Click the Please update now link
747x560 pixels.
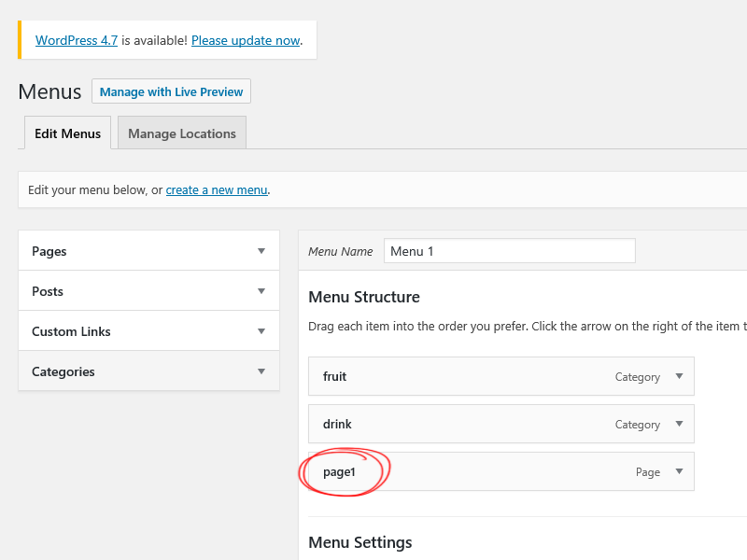[246, 40]
